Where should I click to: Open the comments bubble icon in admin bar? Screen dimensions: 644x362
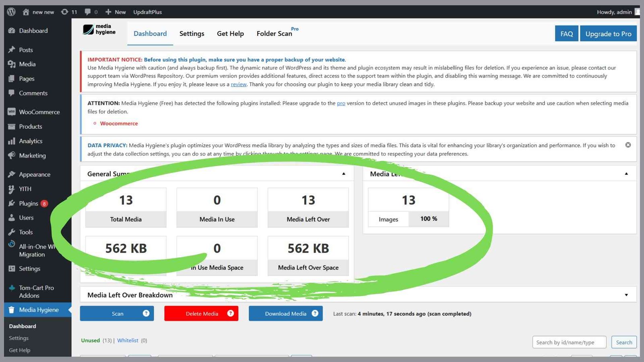tap(87, 12)
